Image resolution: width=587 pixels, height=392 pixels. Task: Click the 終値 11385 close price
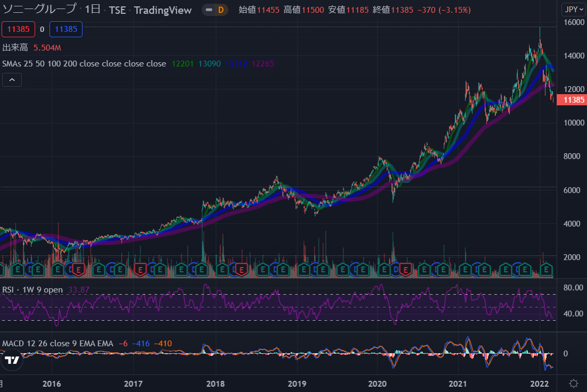click(x=393, y=10)
